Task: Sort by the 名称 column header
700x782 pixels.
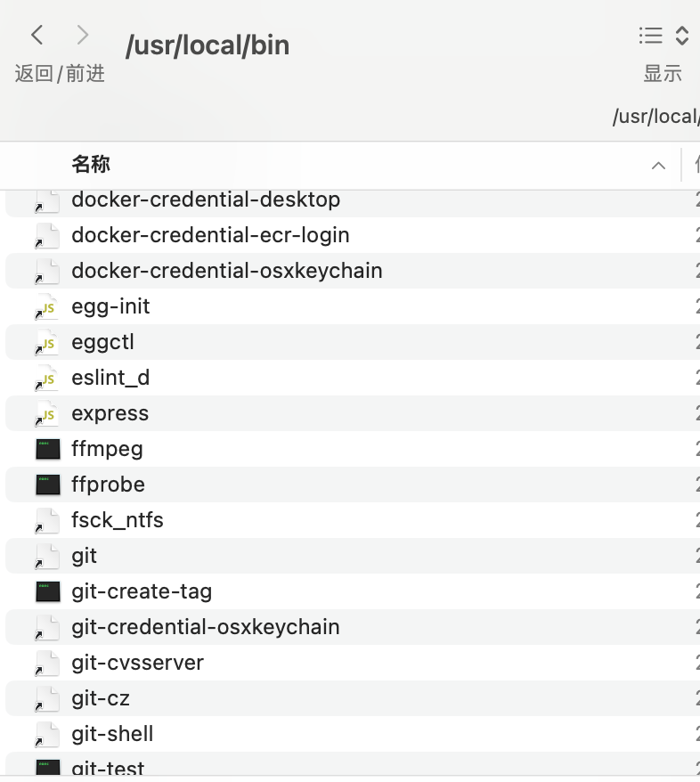Action: [x=91, y=165]
